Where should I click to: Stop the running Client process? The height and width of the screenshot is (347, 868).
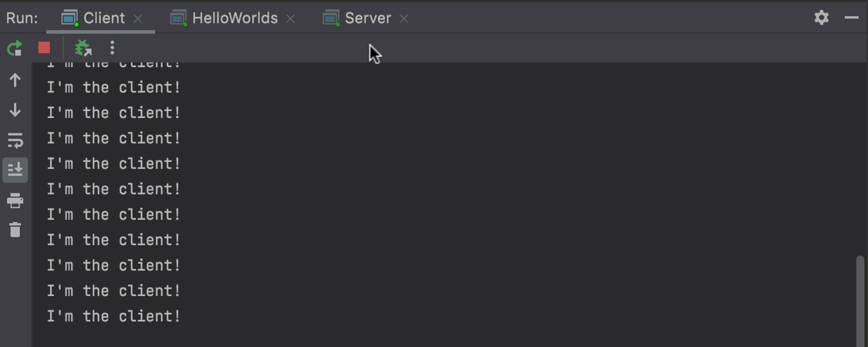click(x=44, y=48)
